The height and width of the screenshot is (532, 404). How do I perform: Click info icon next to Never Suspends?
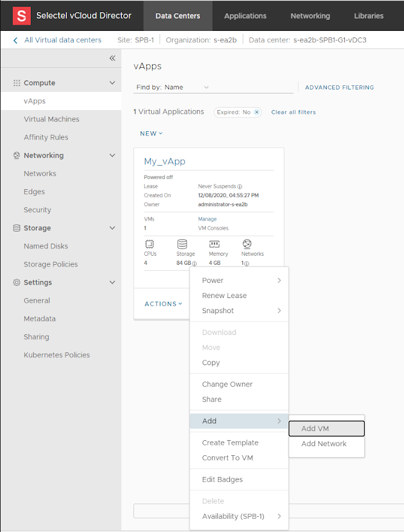(240, 187)
